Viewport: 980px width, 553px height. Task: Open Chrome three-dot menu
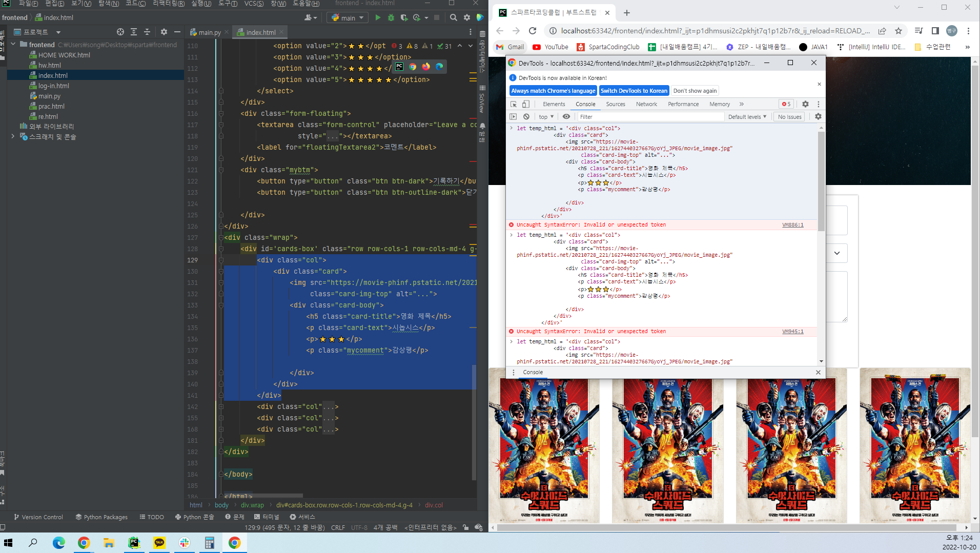968,31
